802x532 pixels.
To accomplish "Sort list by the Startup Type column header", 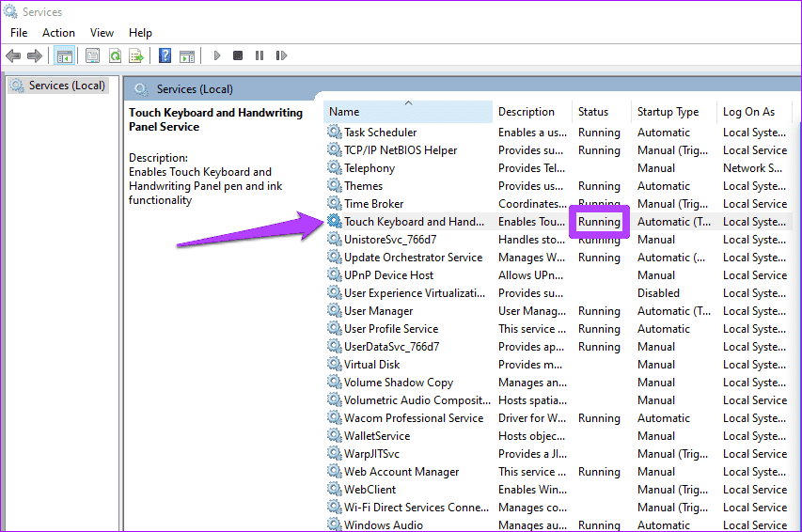I will tap(668, 112).
